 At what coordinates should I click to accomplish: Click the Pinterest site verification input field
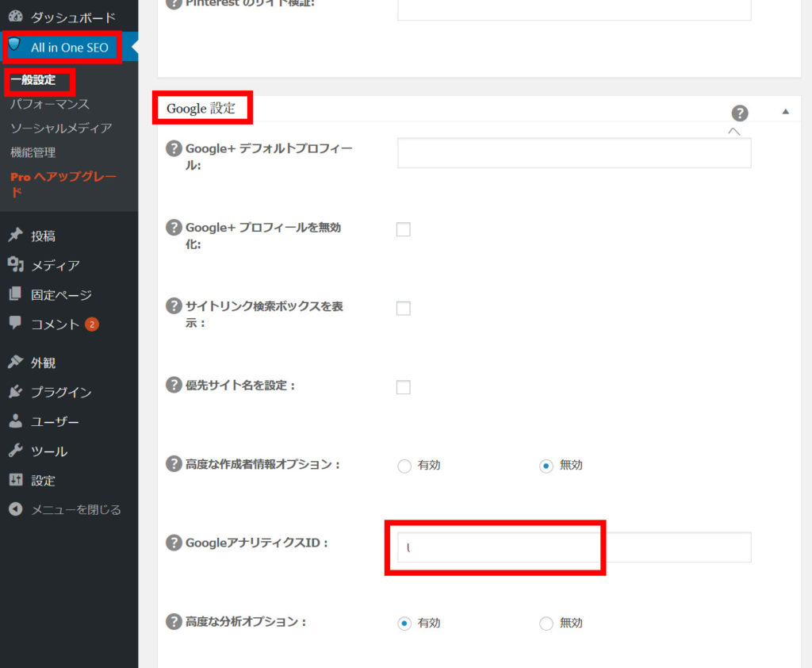[x=574, y=10]
